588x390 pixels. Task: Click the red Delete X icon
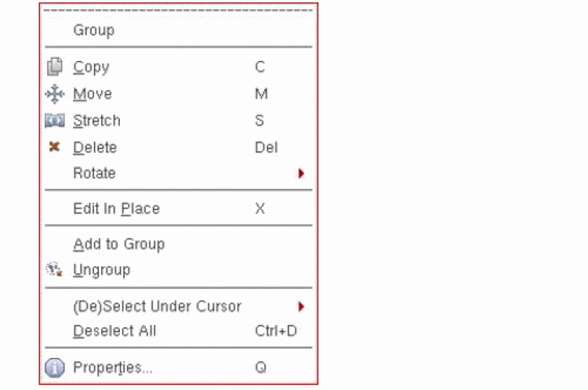tap(54, 147)
